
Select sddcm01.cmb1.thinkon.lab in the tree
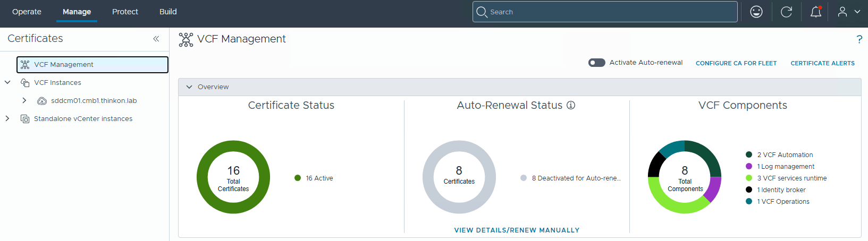(94, 101)
